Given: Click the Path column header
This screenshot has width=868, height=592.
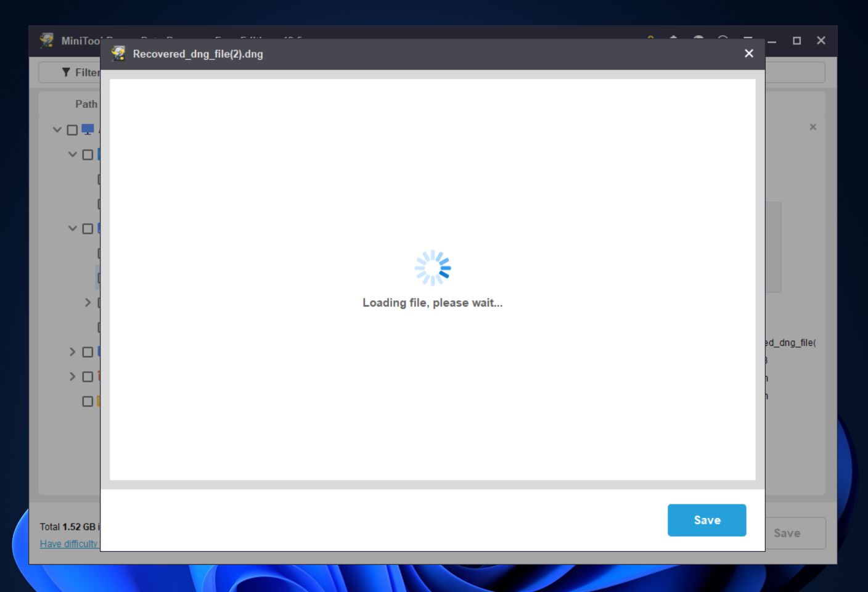Looking at the screenshot, I should 86,104.
